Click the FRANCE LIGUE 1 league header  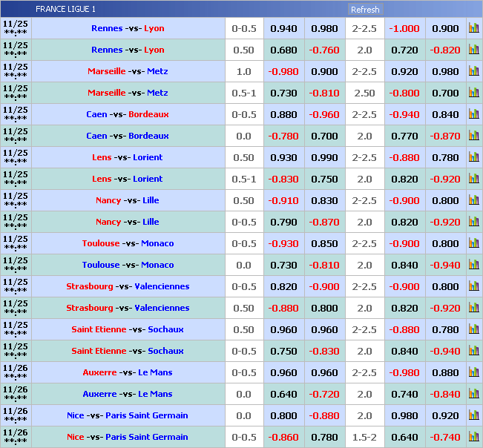click(65, 10)
